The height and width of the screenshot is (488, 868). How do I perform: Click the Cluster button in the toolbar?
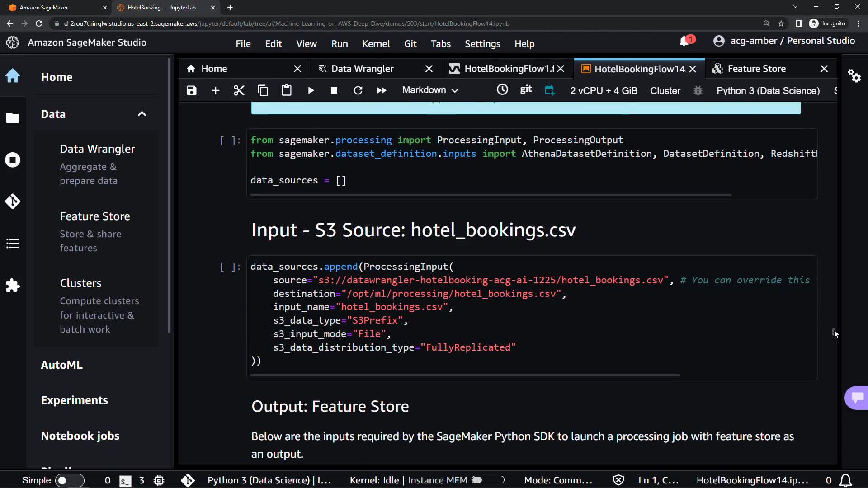(x=665, y=90)
